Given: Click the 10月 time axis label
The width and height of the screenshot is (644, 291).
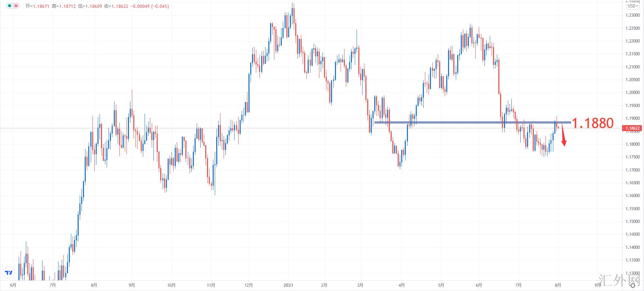Looking at the screenshot, I should pyautogui.click(x=171, y=285).
